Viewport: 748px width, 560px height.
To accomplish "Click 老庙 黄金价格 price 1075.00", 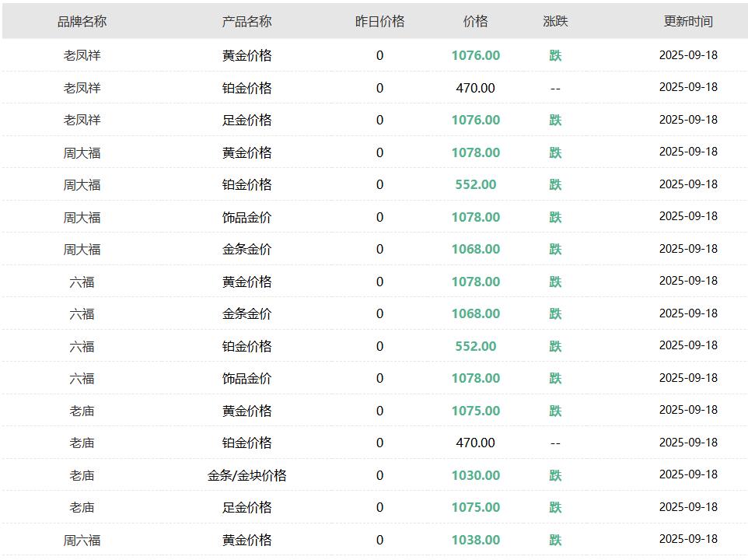I will (475, 411).
